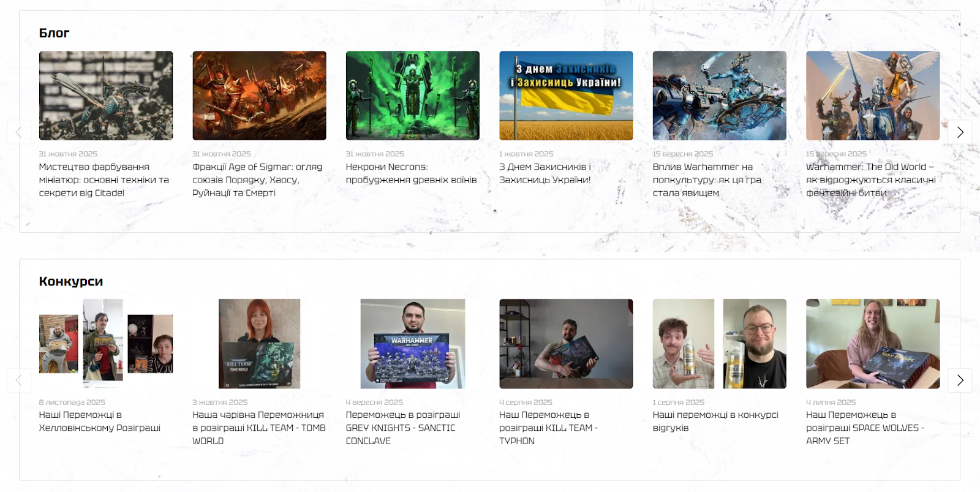The height and width of the screenshot is (492, 980).
Task: Click previous arrow in Блог carousel
Action: 19,132
